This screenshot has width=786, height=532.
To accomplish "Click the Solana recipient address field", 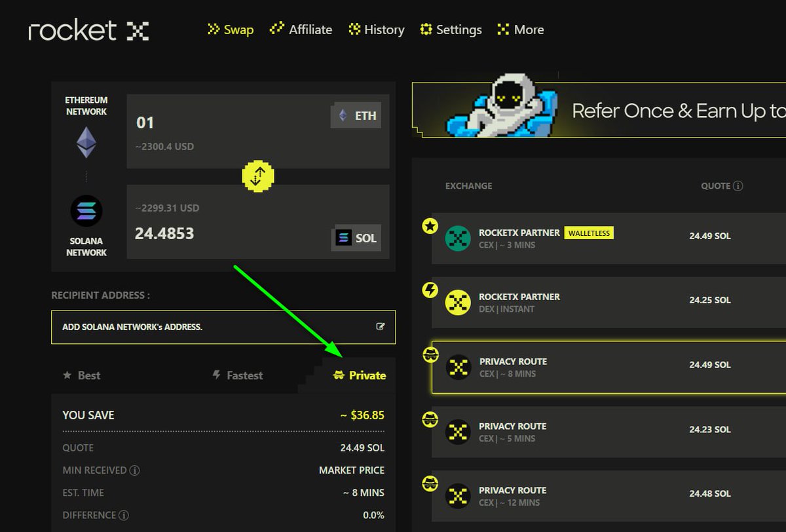I will (223, 327).
